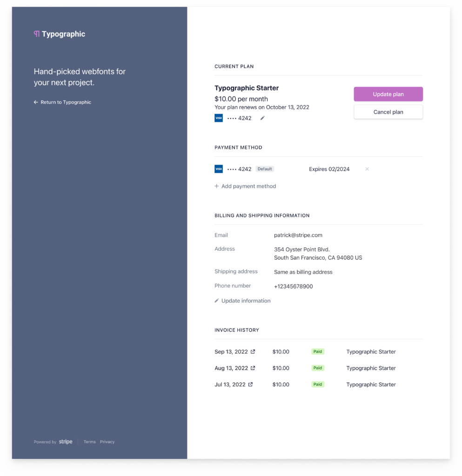
Task: Click the 354 Oyster Point Blvd. address line
Action: (302, 250)
